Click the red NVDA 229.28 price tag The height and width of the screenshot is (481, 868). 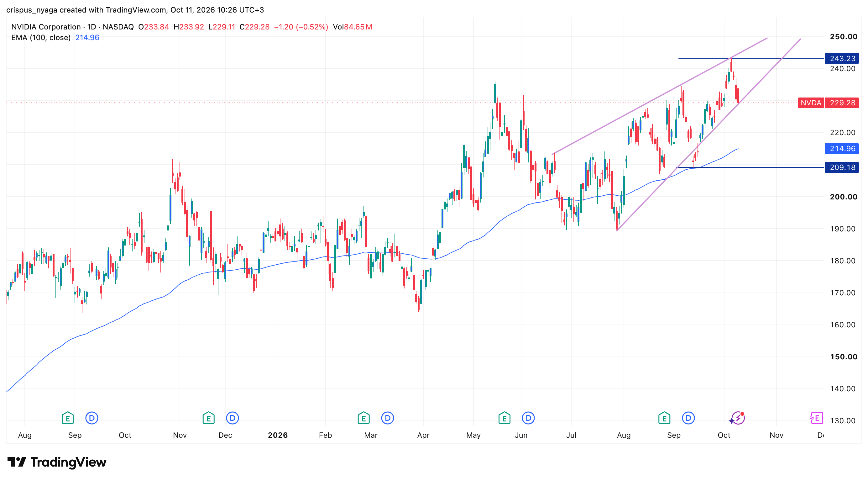[828, 103]
